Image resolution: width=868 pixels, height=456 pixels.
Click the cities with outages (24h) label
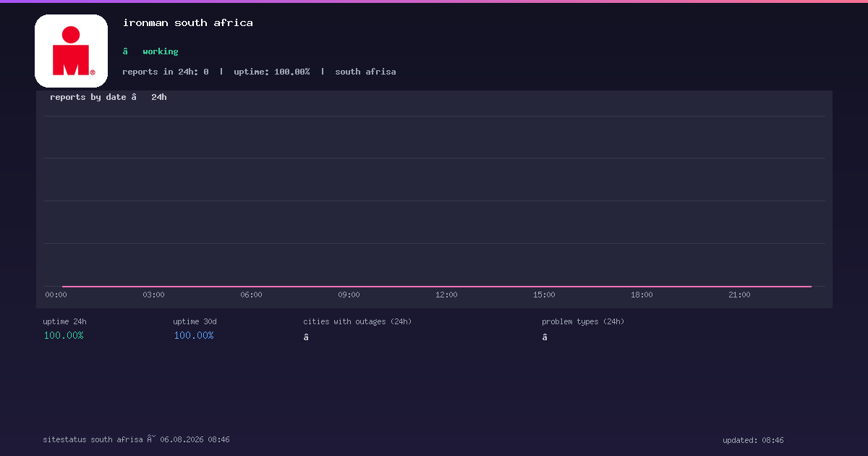[357, 321]
